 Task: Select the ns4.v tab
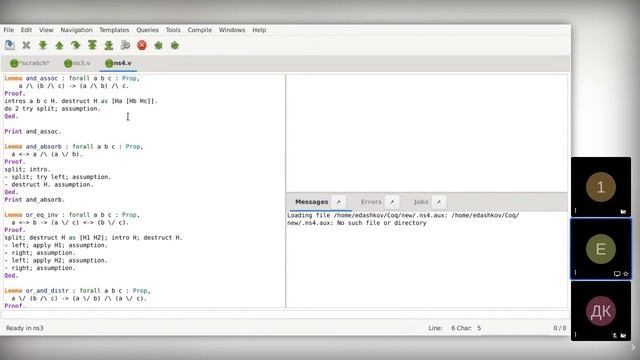tap(118, 63)
